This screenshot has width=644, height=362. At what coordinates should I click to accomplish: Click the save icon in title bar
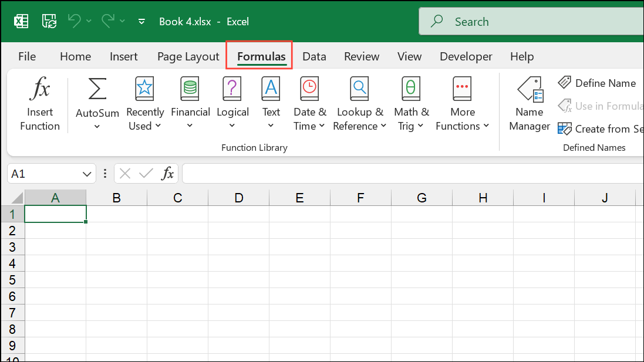pos(49,22)
